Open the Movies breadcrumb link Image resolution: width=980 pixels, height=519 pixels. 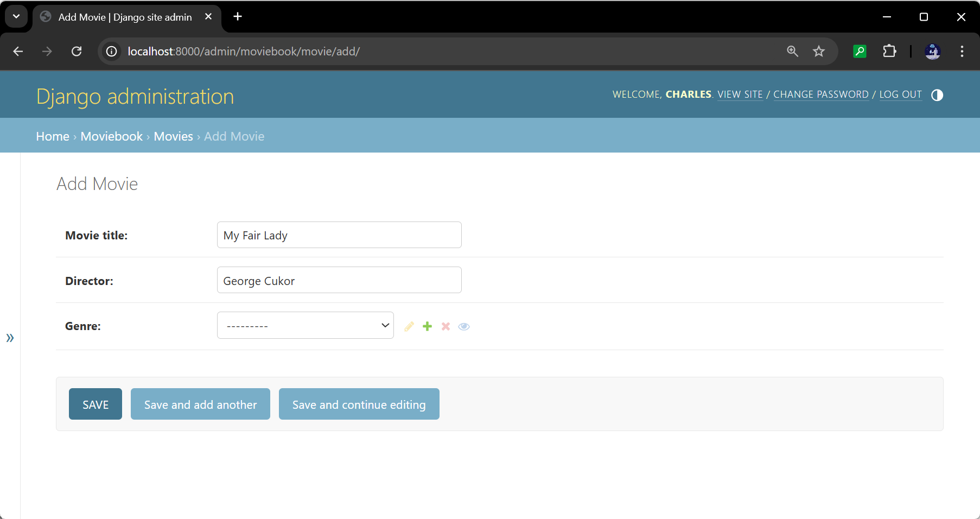pyautogui.click(x=174, y=136)
